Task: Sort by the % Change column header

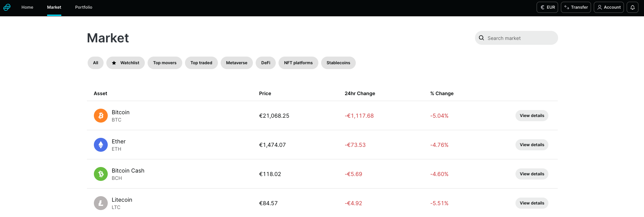Action: tap(442, 93)
